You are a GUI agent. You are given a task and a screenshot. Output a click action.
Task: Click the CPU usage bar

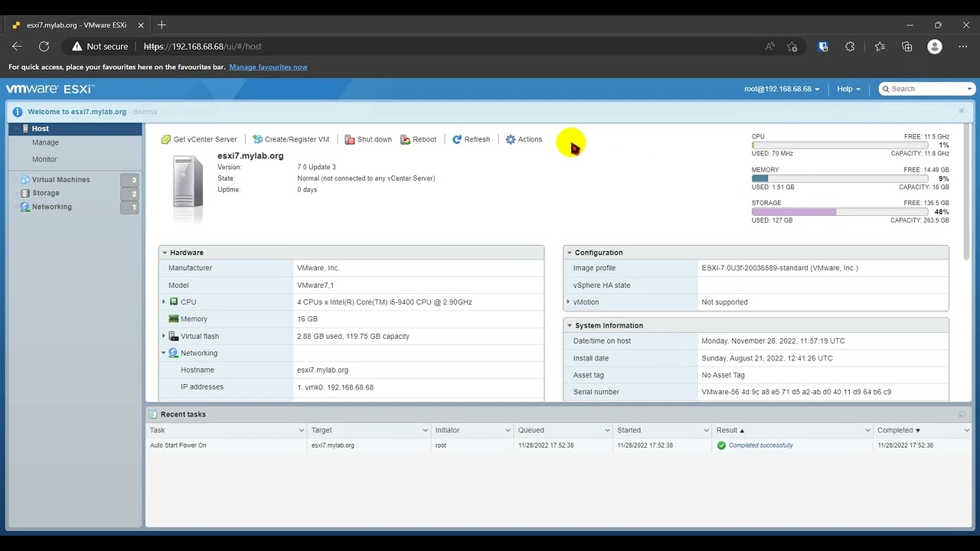click(840, 145)
